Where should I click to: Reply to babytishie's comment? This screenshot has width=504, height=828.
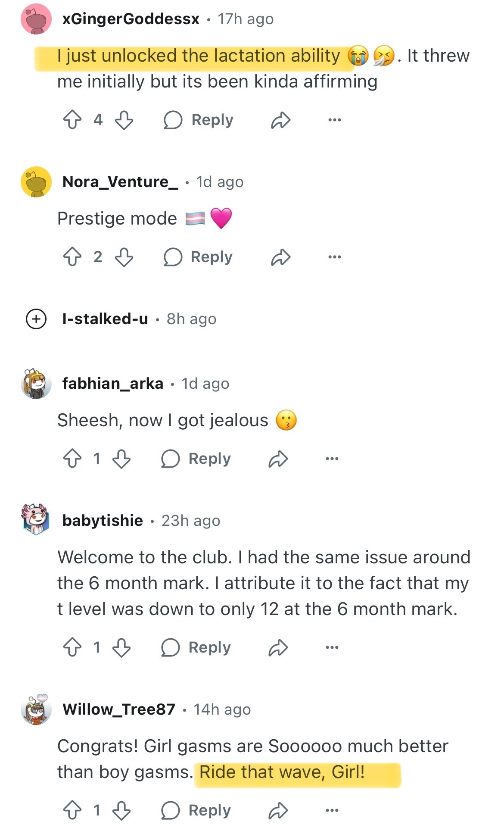tap(196, 647)
